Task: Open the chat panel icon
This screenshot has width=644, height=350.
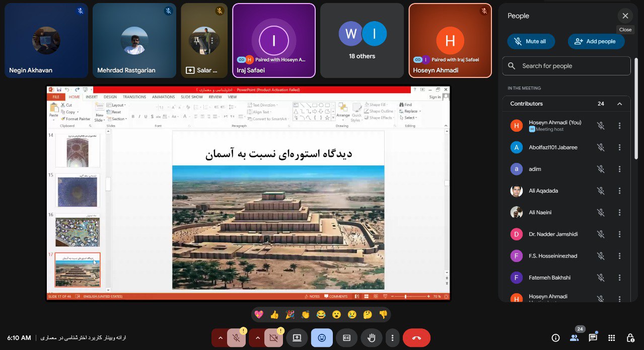Action: coord(593,338)
